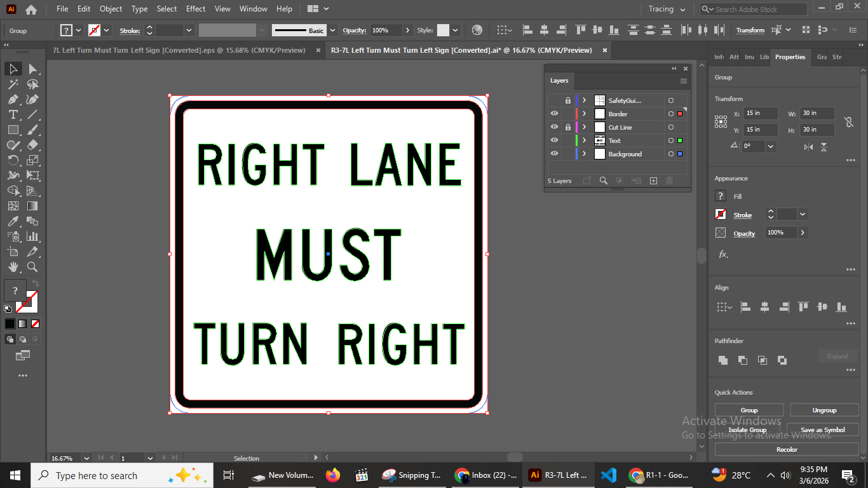This screenshot has width=868, height=488.
Task: Open Transform link in control bar
Action: [750, 30]
